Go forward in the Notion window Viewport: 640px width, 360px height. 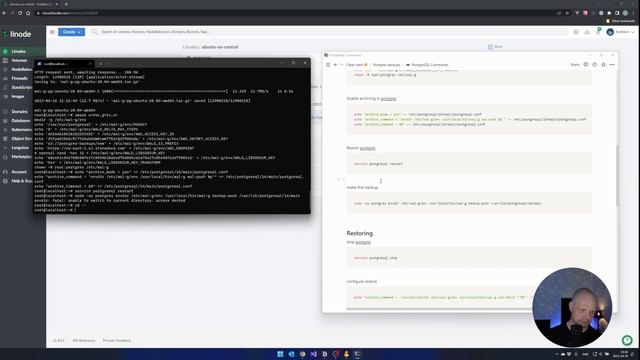pos(342,65)
